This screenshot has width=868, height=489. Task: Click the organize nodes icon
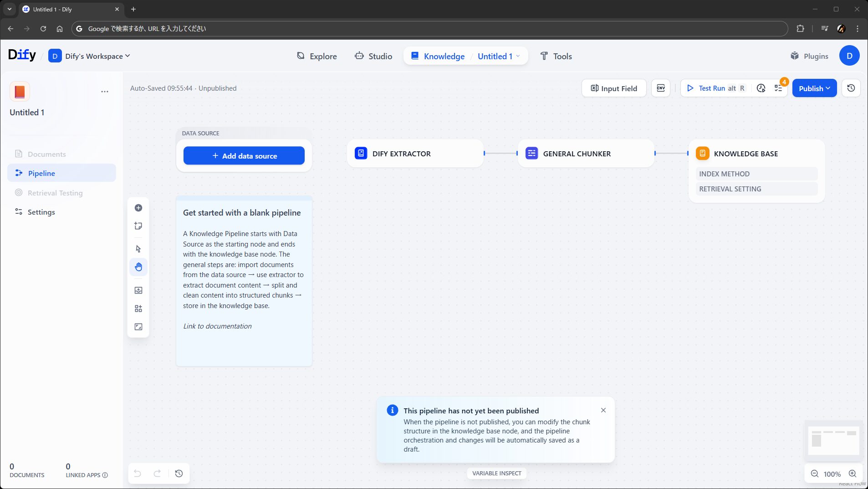tap(138, 309)
